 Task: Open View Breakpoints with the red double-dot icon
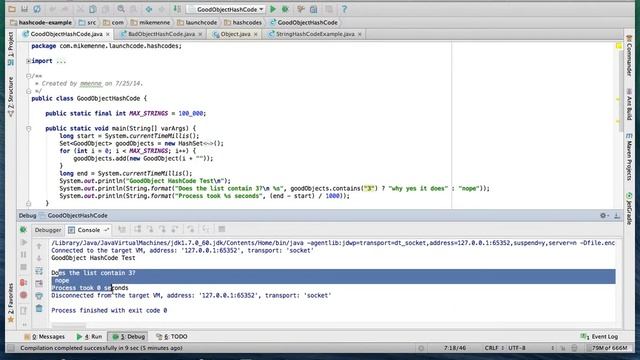(24, 282)
